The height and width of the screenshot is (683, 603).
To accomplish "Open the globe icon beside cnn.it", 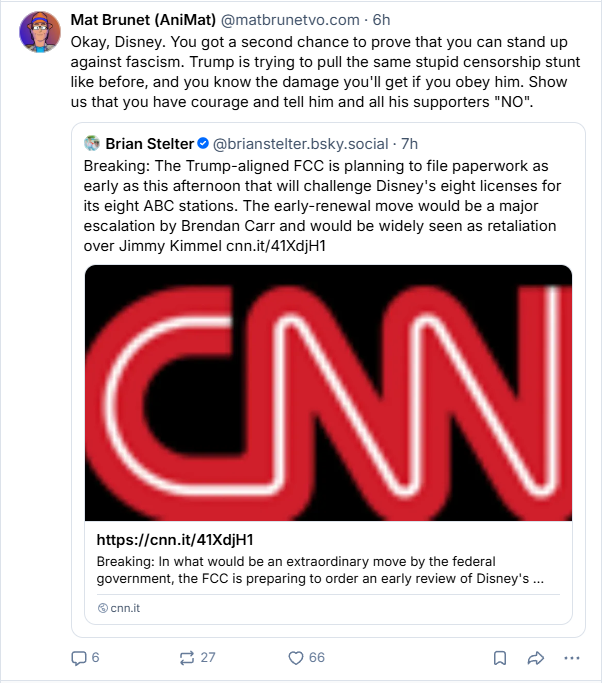I will pyautogui.click(x=103, y=608).
